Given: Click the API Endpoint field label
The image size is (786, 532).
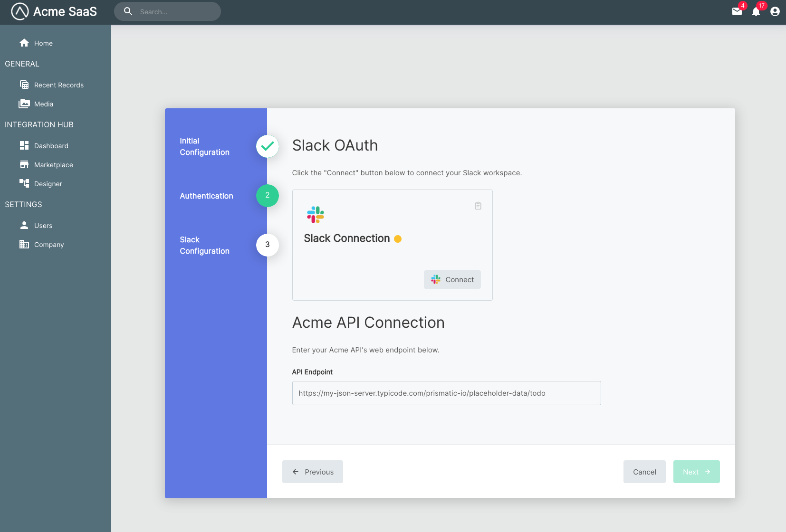Looking at the screenshot, I should coord(312,372).
